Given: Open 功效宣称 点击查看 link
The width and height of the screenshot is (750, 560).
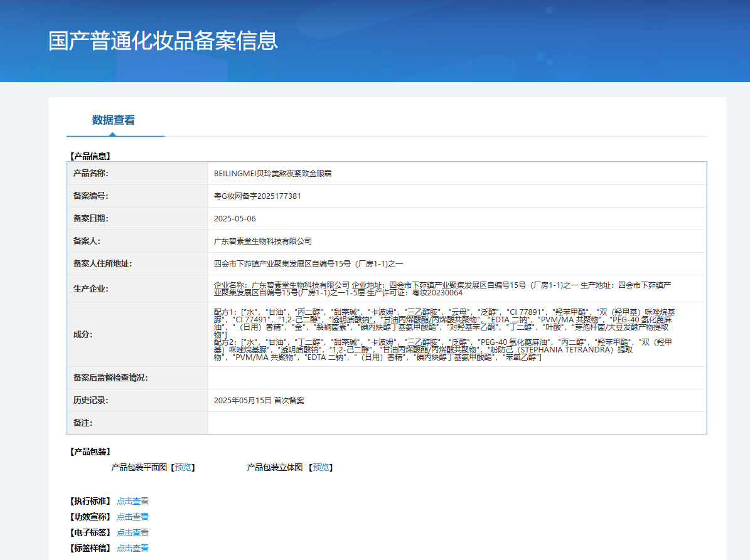Looking at the screenshot, I should [132, 517].
